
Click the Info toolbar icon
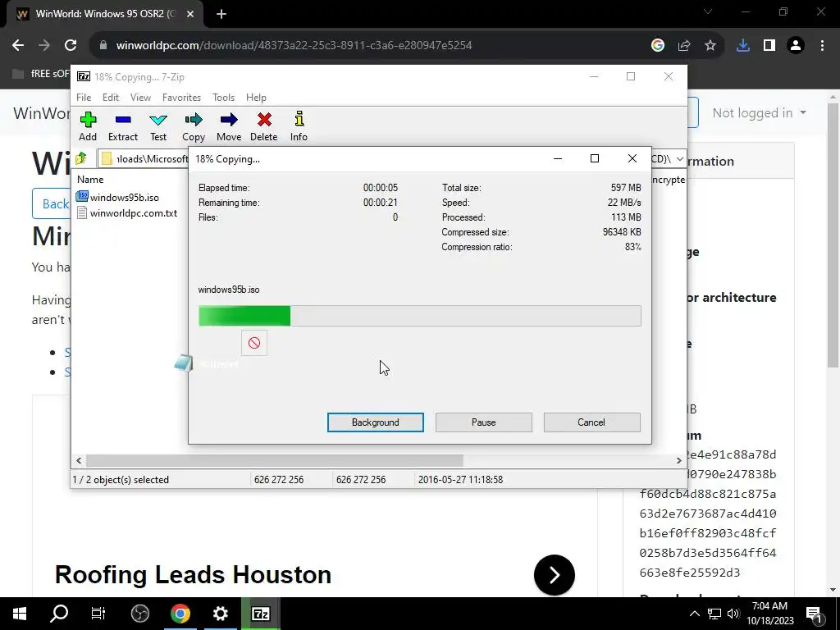click(299, 126)
